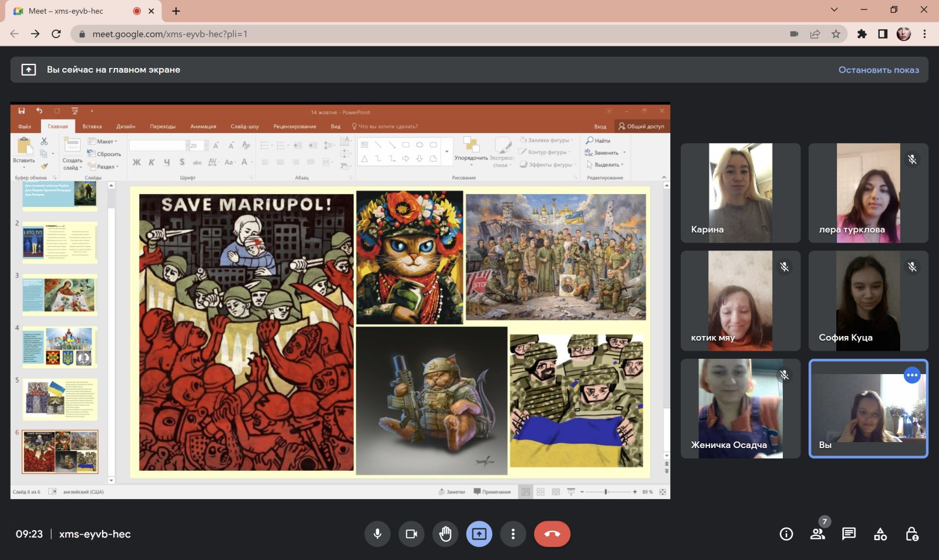Open tab search chevron in Chrome
Viewport: 939px width, 560px height.
click(834, 9)
